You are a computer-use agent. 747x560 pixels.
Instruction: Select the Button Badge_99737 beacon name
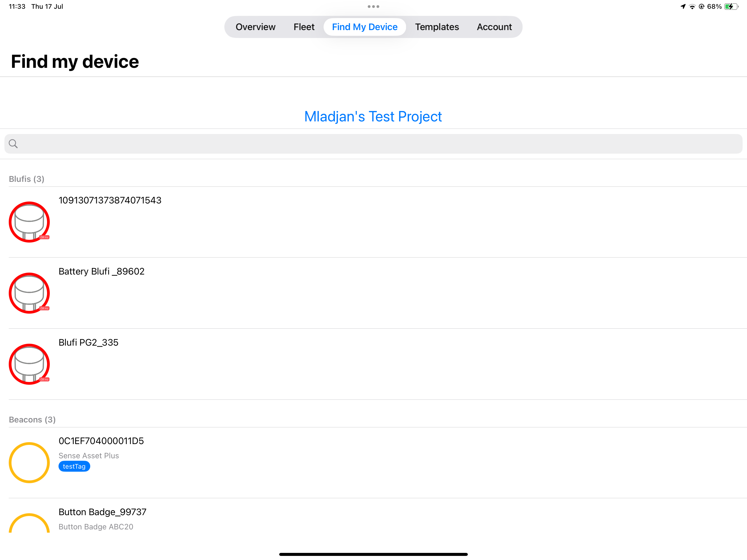pos(102,512)
